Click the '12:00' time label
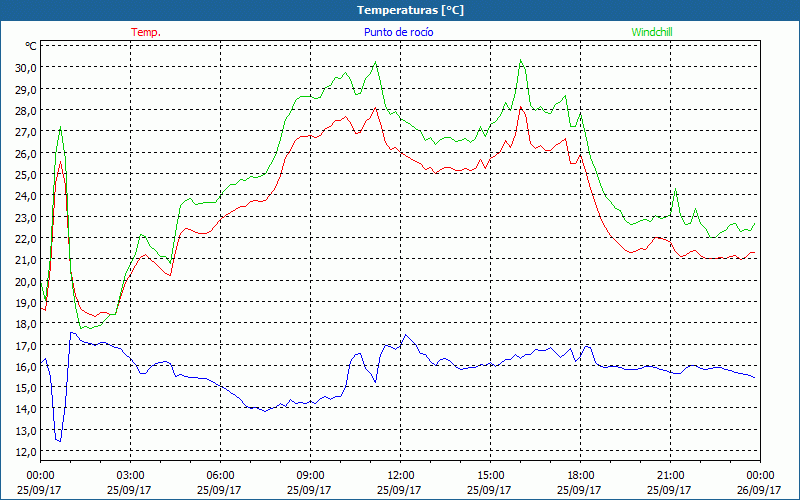This screenshot has height=500, width=800. [x=401, y=475]
